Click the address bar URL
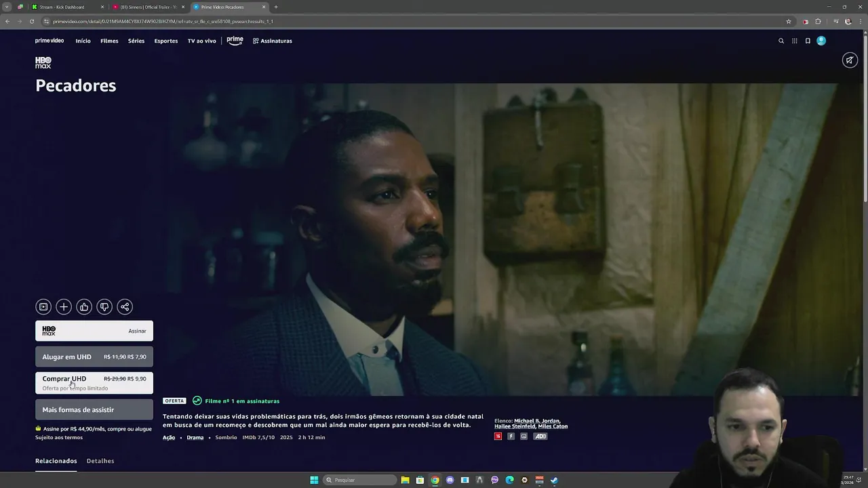The width and height of the screenshot is (868, 488). [163, 21]
